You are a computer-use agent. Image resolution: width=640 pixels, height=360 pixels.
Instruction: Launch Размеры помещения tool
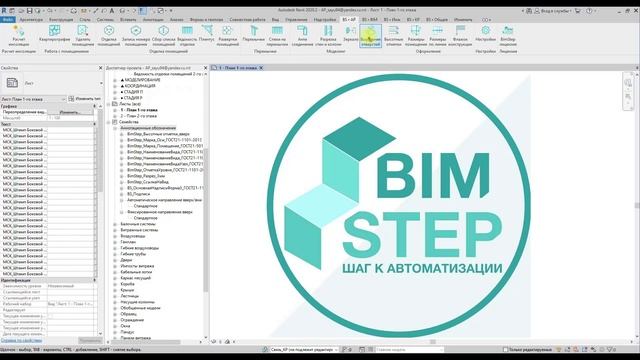[416, 36]
